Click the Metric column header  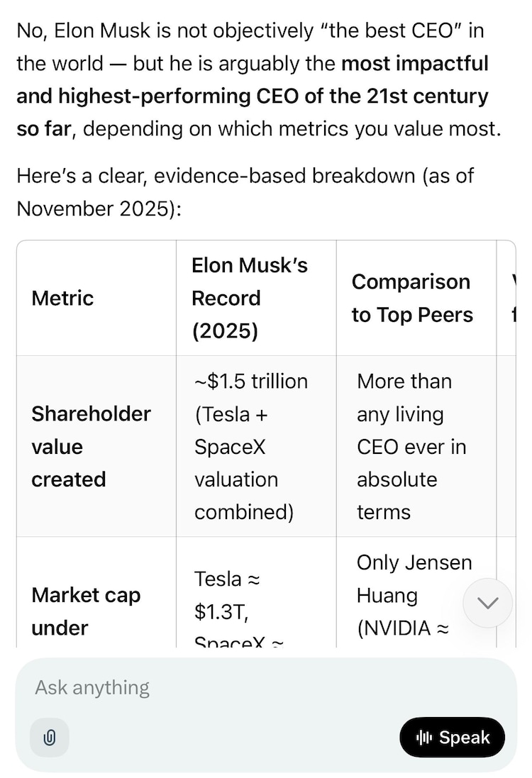pos(62,298)
